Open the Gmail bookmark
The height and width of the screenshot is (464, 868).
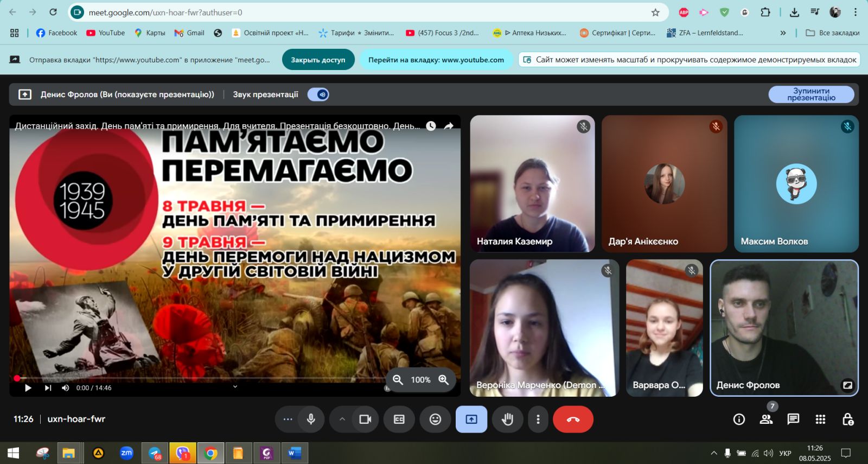pos(189,33)
